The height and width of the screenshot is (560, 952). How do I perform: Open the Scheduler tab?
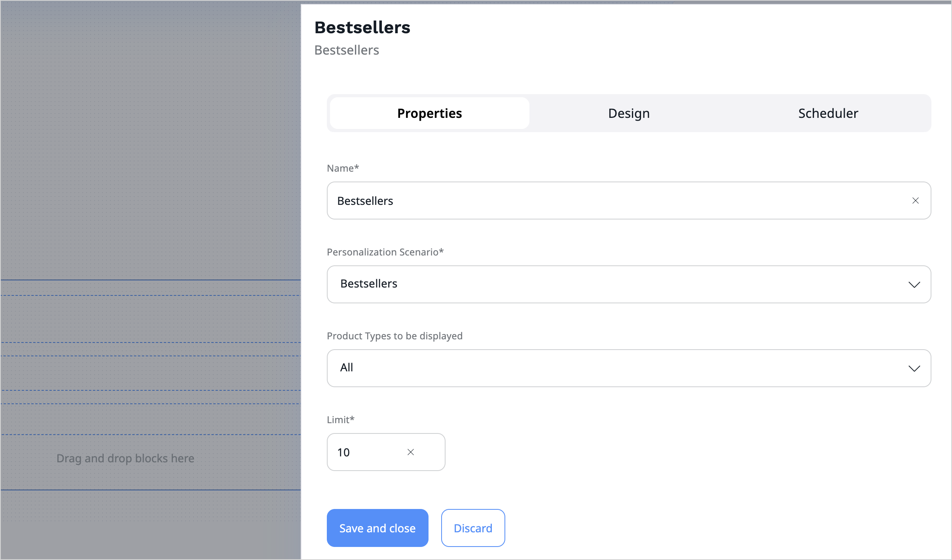click(828, 113)
